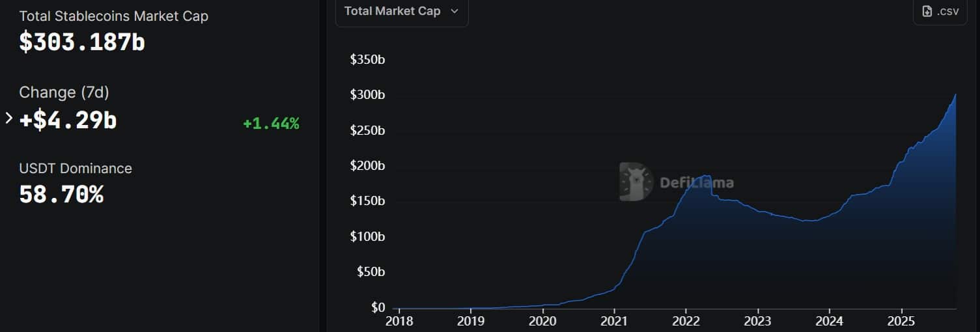The width and height of the screenshot is (980, 332).
Task: Download chart data as .csv
Action: coord(940,11)
